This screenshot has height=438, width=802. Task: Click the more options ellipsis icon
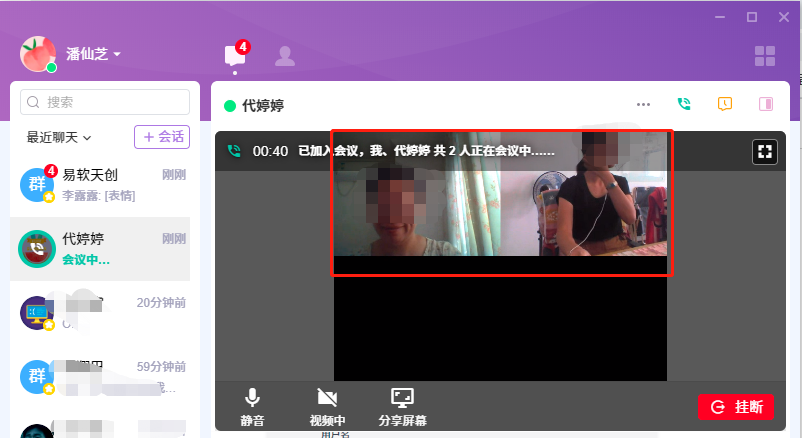(643, 104)
